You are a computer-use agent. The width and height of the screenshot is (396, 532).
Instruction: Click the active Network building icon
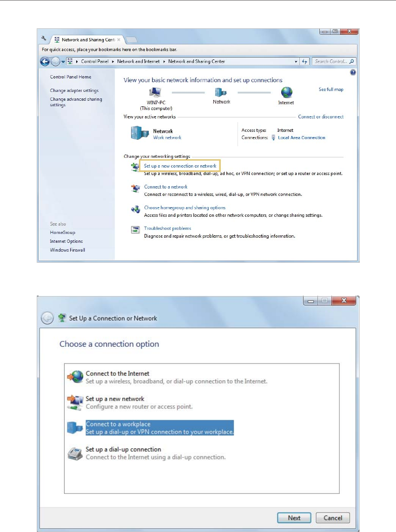pos(139,133)
